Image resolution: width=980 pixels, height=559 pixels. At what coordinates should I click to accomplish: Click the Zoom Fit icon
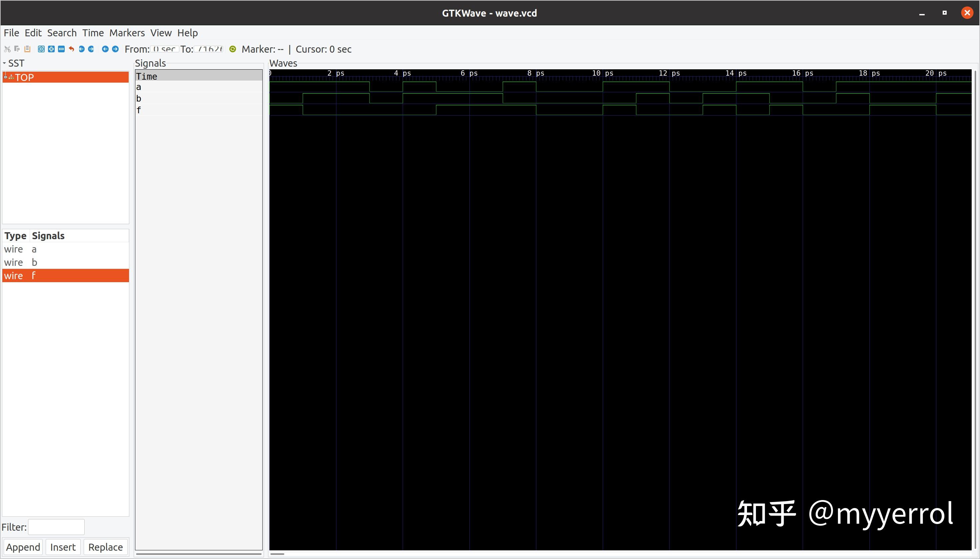click(41, 49)
